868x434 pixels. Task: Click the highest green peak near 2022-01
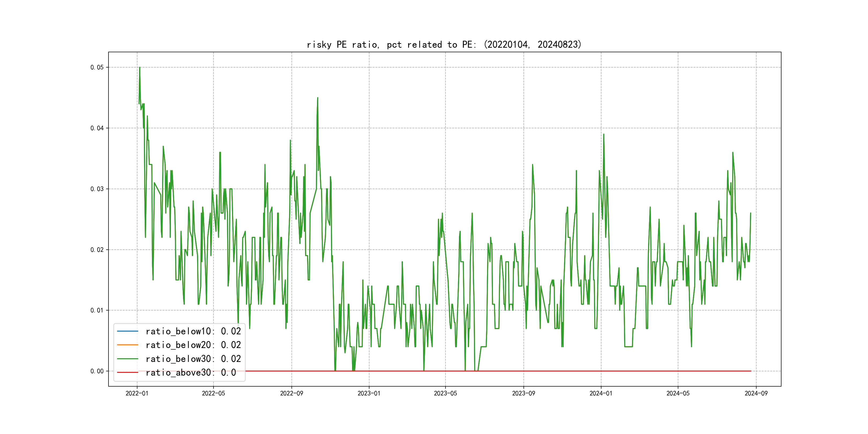click(x=140, y=68)
